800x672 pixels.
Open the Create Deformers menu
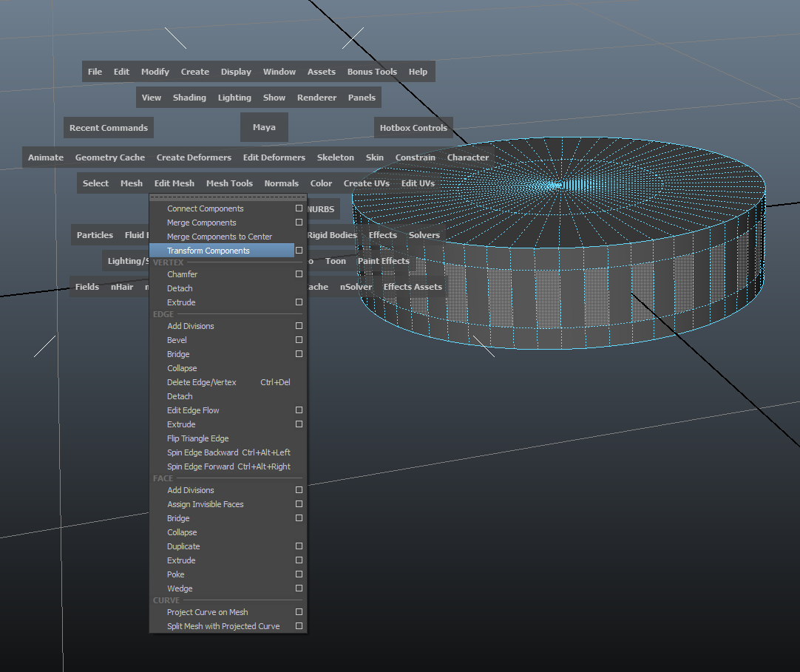pos(194,157)
